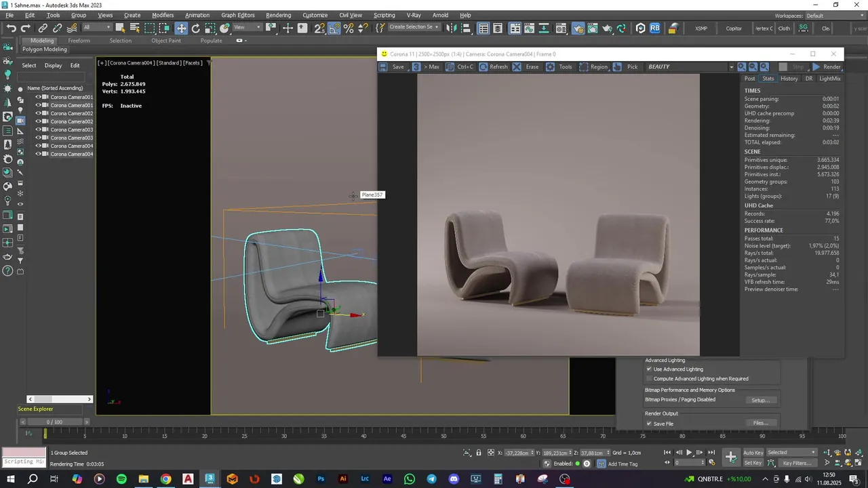Open the Workspaces Default dropdown
Screen dimensions: 868x488
833,16
